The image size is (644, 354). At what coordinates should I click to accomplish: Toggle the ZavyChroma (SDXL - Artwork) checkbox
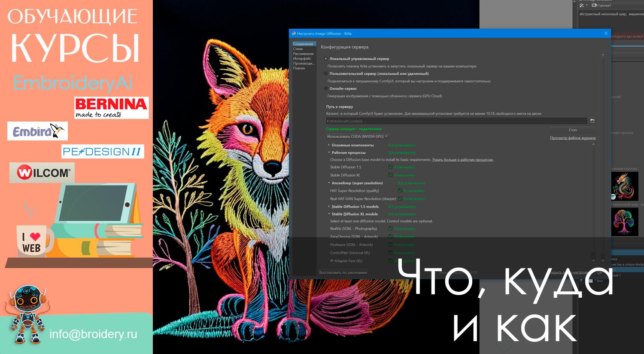point(390,237)
